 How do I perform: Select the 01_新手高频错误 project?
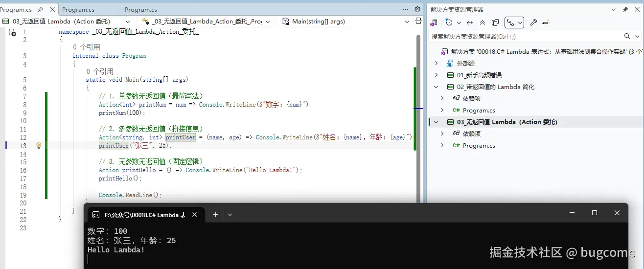[479, 75]
